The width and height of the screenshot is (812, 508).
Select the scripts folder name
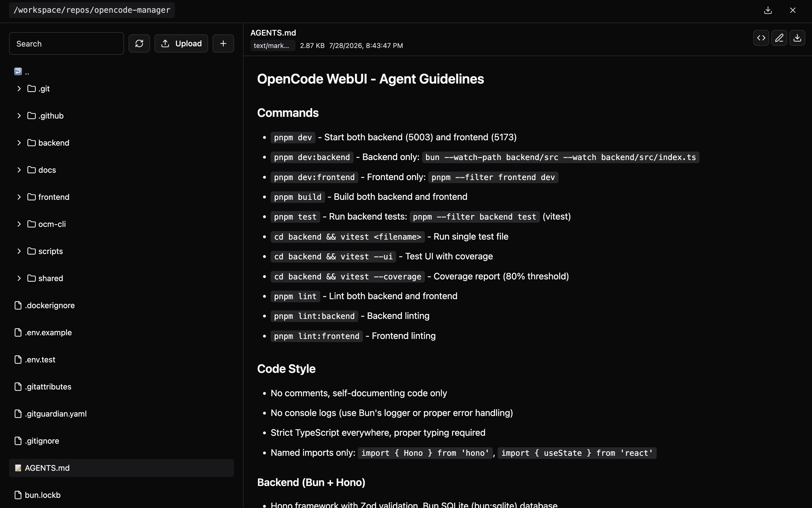[51, 251]
